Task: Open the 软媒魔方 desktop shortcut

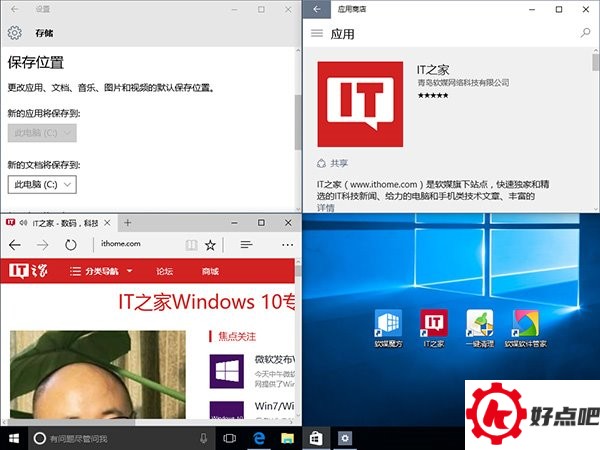Action: [x=388, y=323]
